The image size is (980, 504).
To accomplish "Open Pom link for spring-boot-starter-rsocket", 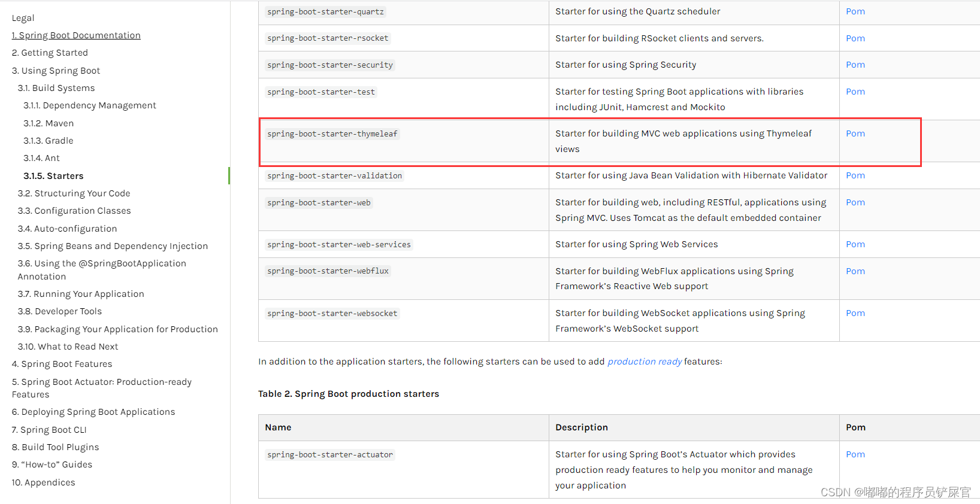I will [x=855, y=38].
